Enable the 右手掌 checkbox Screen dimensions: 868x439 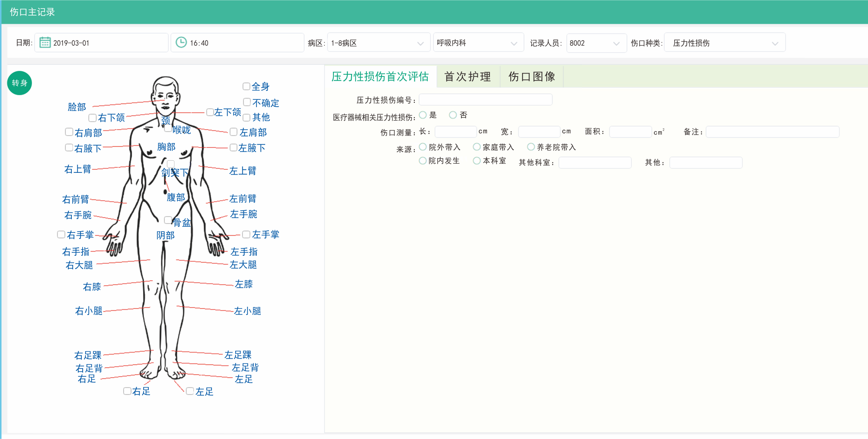[61, 235]
